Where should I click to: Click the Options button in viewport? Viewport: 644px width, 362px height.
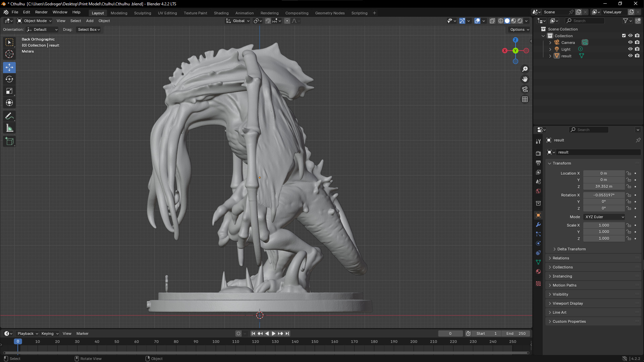[x=520, y=29]
